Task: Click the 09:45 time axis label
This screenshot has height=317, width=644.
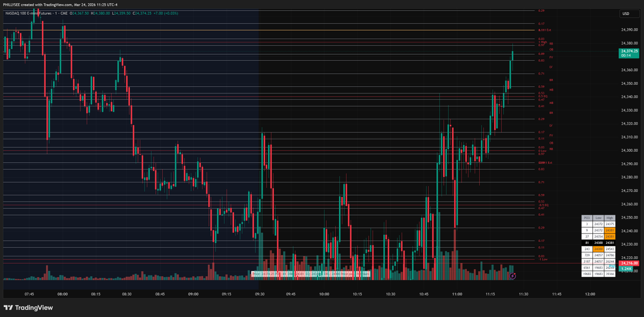Action: coord(291,294)
